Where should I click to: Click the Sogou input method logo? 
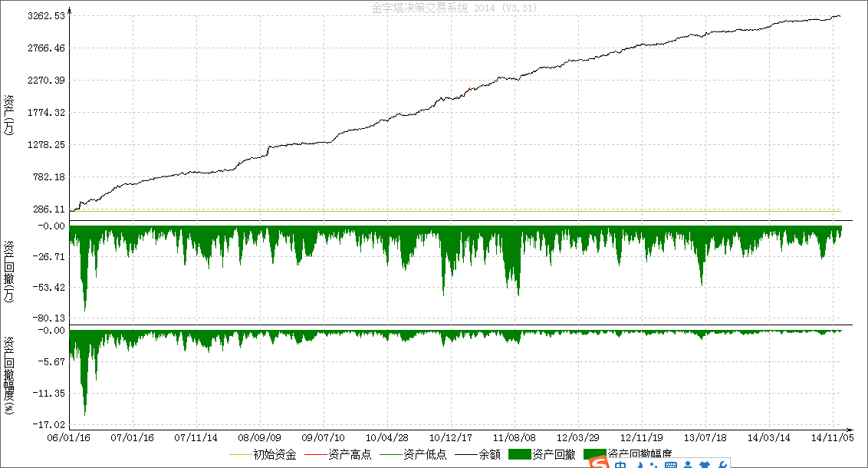point(598,463)
